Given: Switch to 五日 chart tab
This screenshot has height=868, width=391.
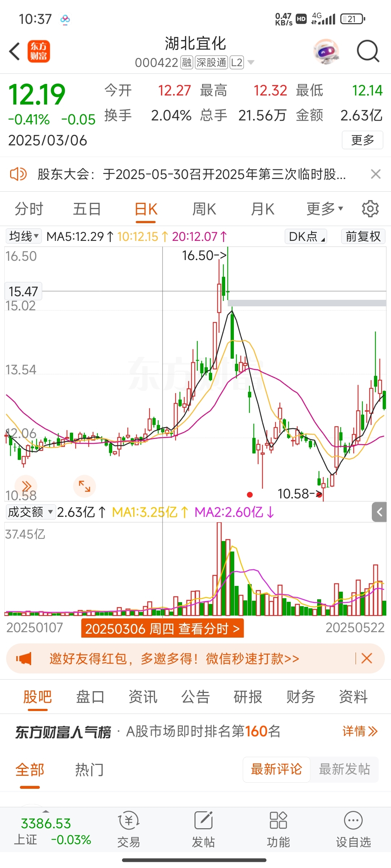Looking at the screenshot, I should (x=87, y=209).
